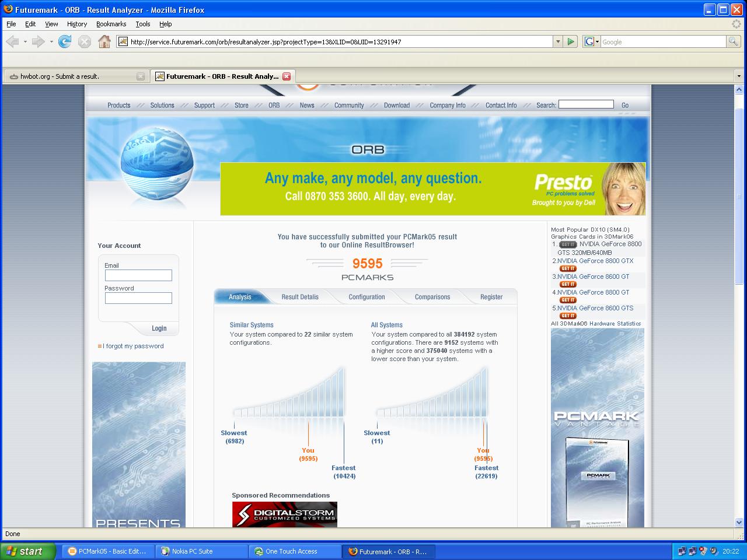Switch to the Result Details tab
Image resolution: width=747 pixels, height=560 pixels.
300,297
